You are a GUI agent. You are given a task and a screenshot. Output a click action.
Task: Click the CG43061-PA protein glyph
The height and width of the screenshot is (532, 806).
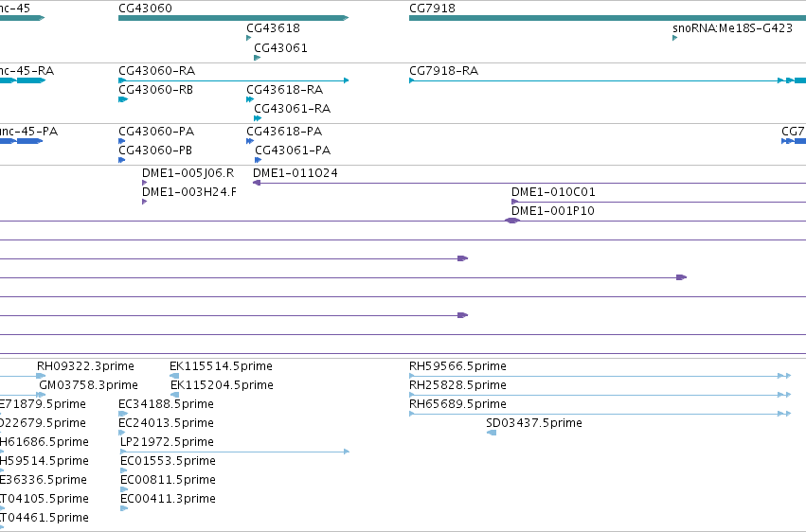tap(259, 160)
